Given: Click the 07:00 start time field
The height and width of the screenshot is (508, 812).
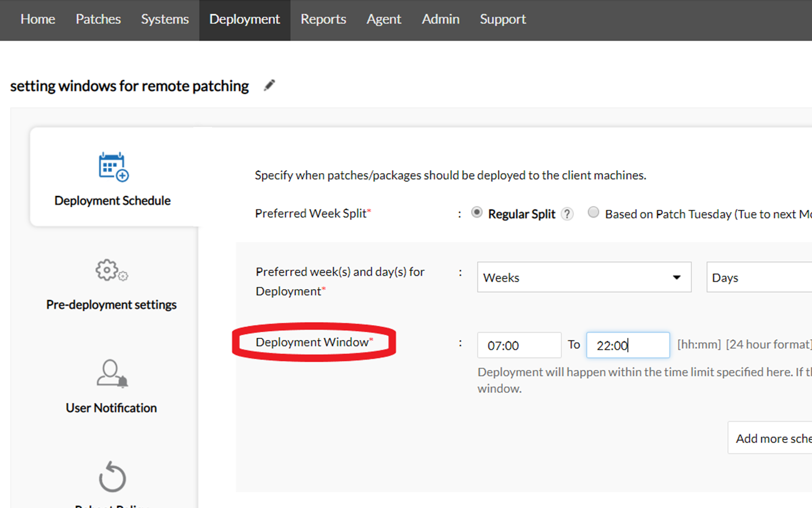Looking at the screenshot, I should [519, 345].
